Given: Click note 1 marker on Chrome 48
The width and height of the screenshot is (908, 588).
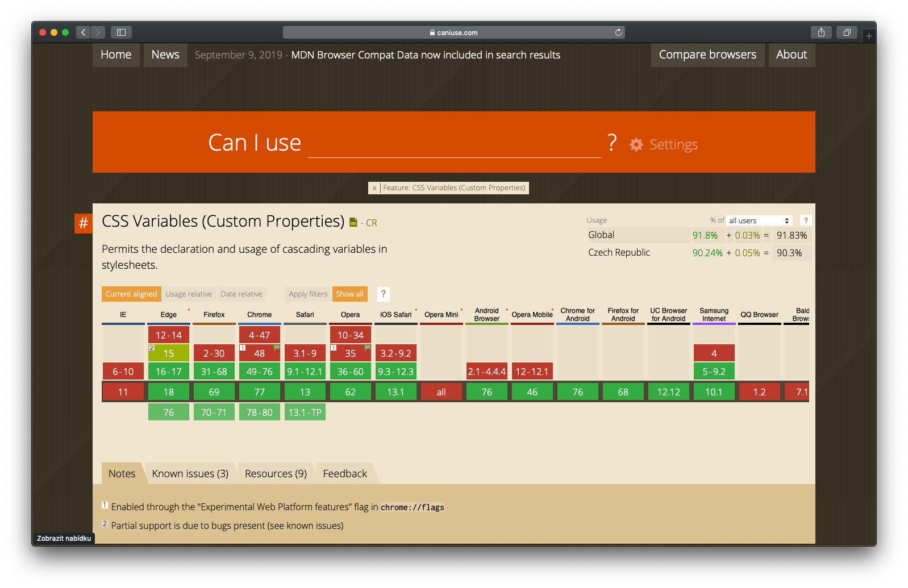Looking at the screenshot, I should click(243, 348).
